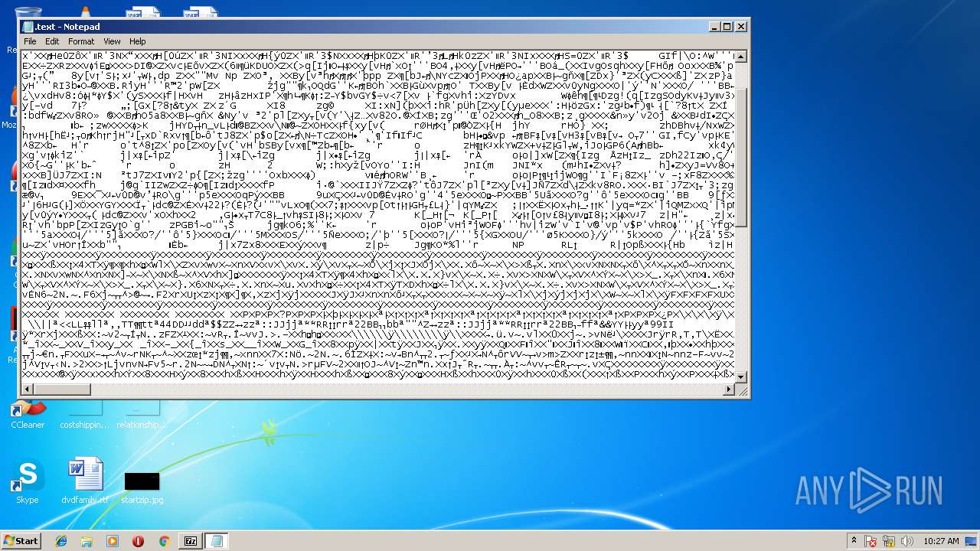Select the dvdfamily.rtf desktop file
This screenshot has height=551, width=980.
tap(85, 482)
